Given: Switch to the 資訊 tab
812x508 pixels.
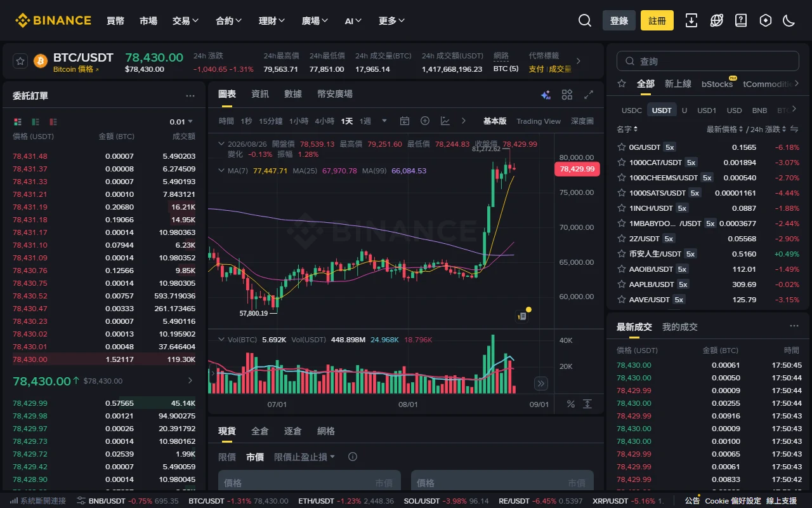Looking at the screenshot, I should pos(260,94).
